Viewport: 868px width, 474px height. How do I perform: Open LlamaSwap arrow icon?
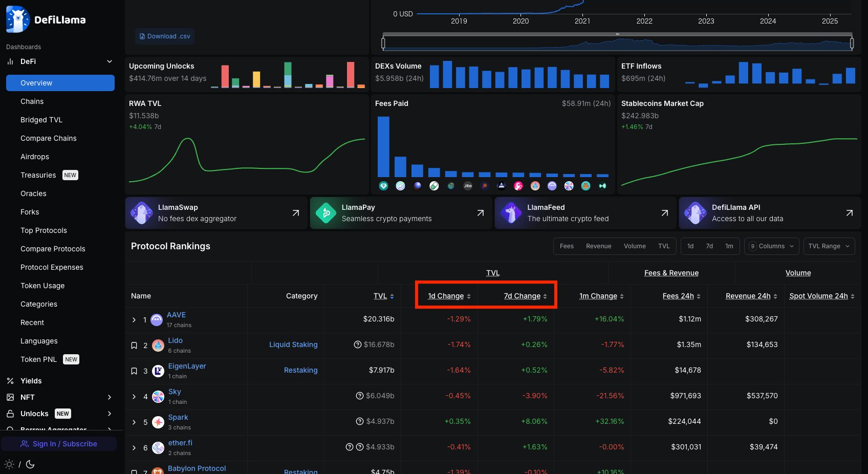296,213
